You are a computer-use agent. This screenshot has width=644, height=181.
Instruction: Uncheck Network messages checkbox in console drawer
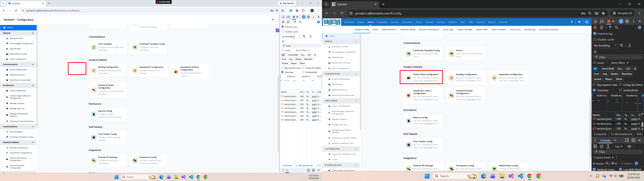[595, 169]
